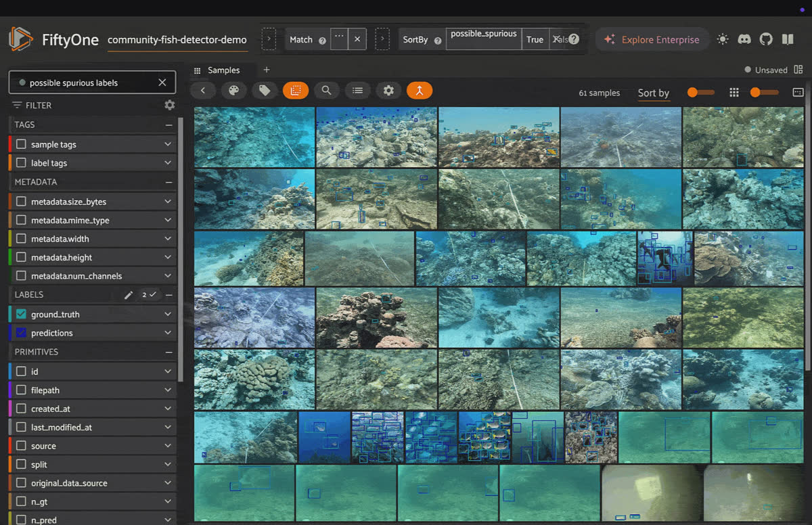Image resolution: width=812 pixels, height=525 pixels.
Task: Check the sample tags checkbox
Action: (x=22, y=145)
